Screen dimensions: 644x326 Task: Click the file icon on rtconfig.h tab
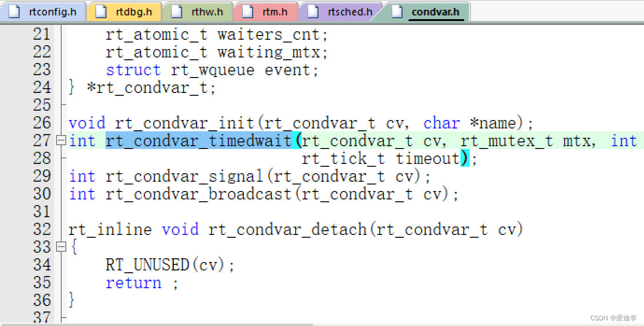pos(14,12)
